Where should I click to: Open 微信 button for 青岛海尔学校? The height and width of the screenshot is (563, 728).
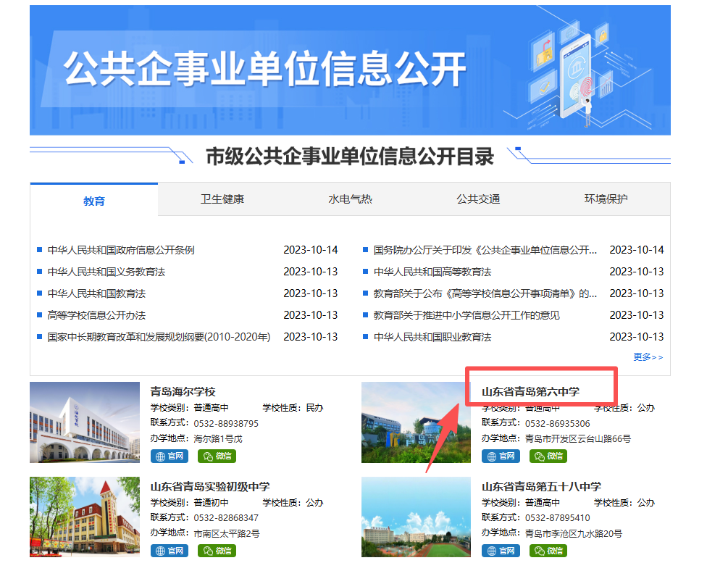click(x=217, y=456)
